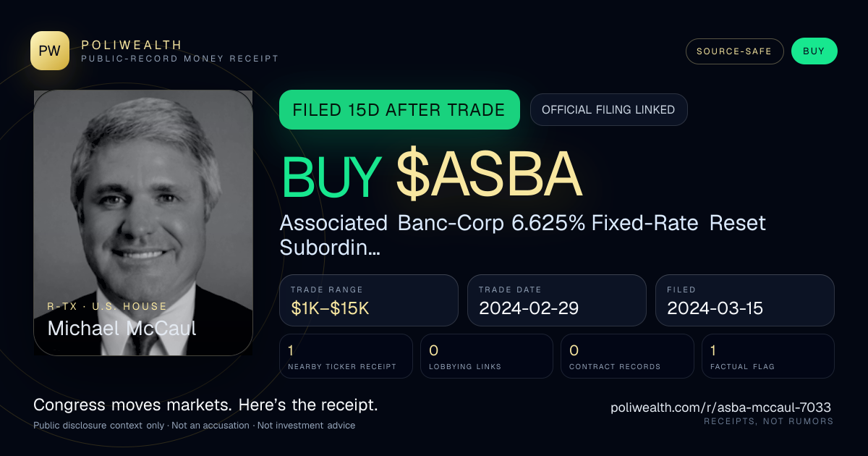The height and width of the screenshot is (456, 868).
Task: Open the OFFICIAL FILING LINKED badge
Action: (x=608, y=110)
